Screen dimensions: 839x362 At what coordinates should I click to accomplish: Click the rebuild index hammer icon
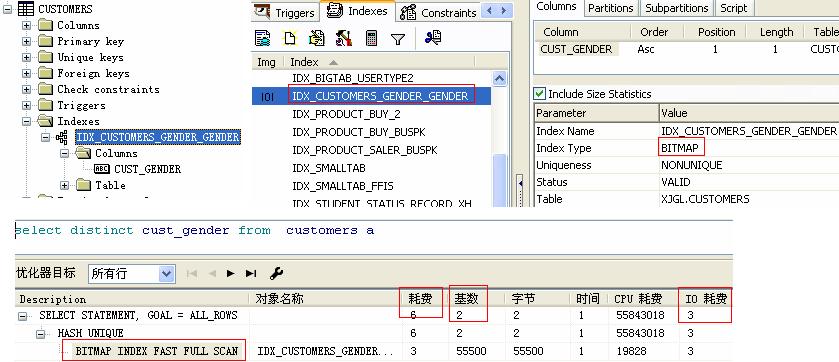(344, 38)
